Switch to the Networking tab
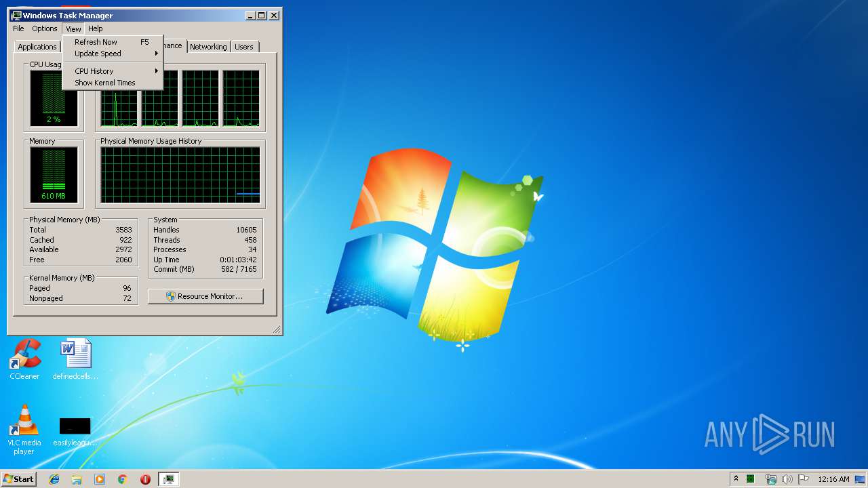Screen dimensions: 868x488 coord(208,47)
